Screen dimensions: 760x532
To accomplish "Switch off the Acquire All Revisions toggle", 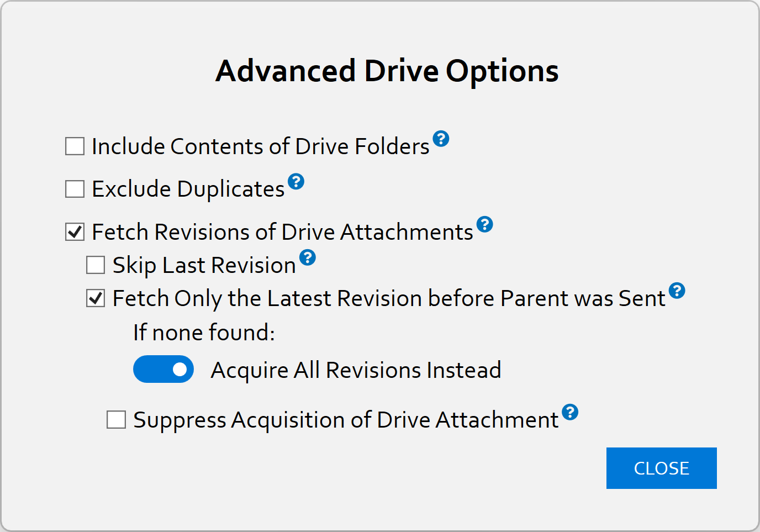I will point(163,370).
